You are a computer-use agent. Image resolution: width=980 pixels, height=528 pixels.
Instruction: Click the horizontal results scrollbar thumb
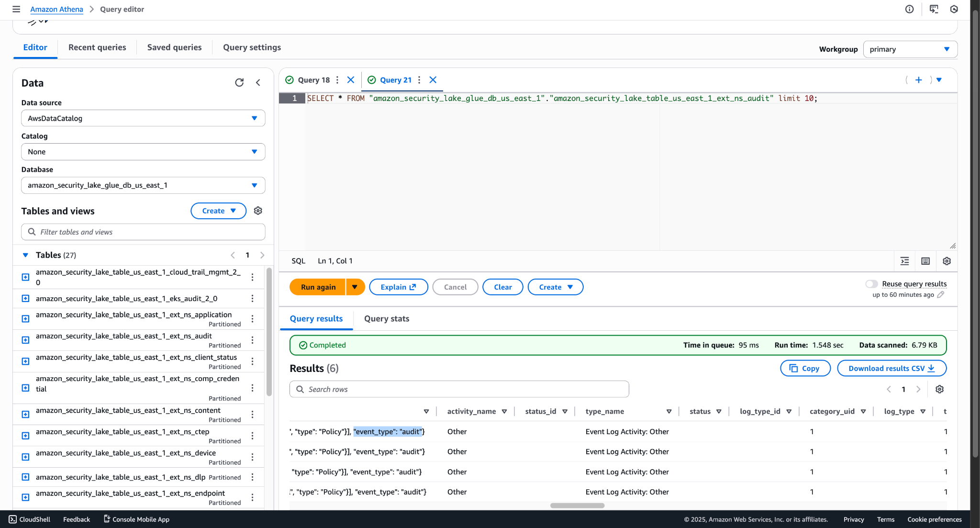[577, 506]
